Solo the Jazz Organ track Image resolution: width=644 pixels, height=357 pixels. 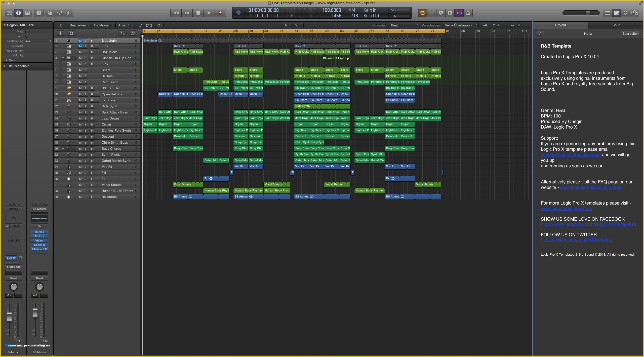tap(86, 118)
